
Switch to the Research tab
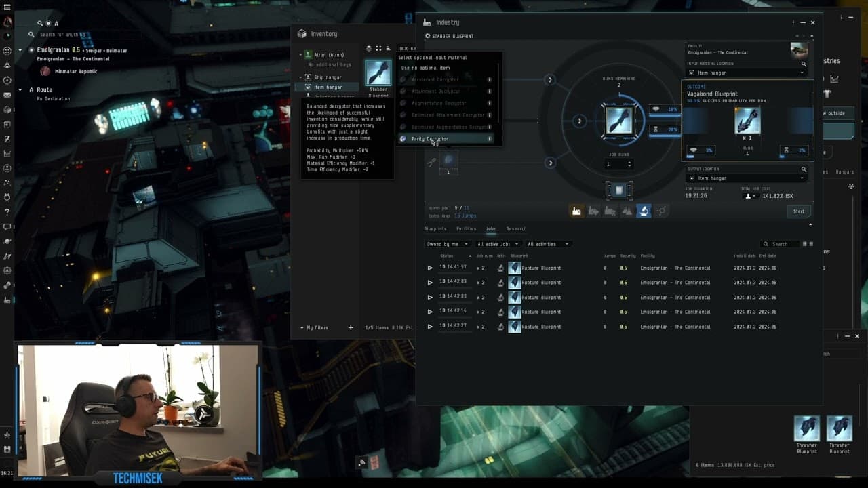click(516, 228)
